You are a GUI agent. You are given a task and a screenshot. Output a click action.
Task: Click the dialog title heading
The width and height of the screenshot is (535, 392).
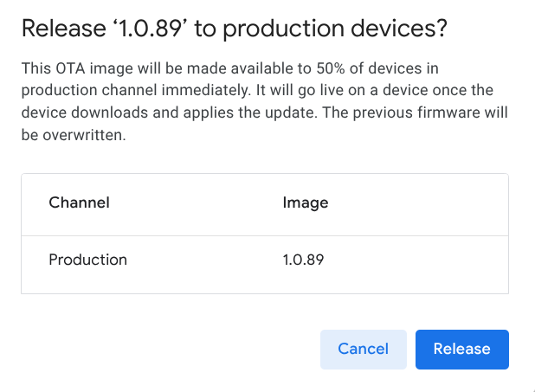pyautogui.click(x=234, y=29)
